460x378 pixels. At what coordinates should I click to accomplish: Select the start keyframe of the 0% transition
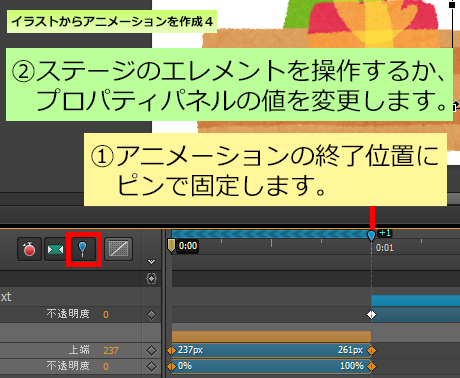[171, 366]
